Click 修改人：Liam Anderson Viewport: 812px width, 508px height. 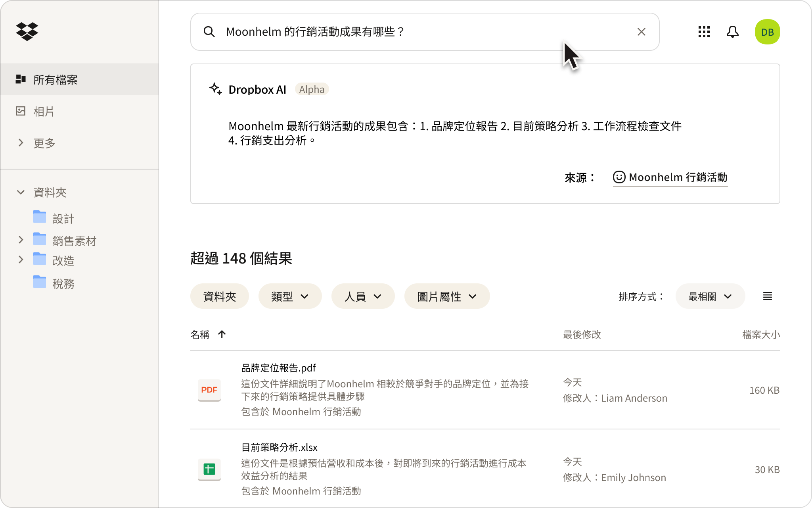click(x=615, y=398)
